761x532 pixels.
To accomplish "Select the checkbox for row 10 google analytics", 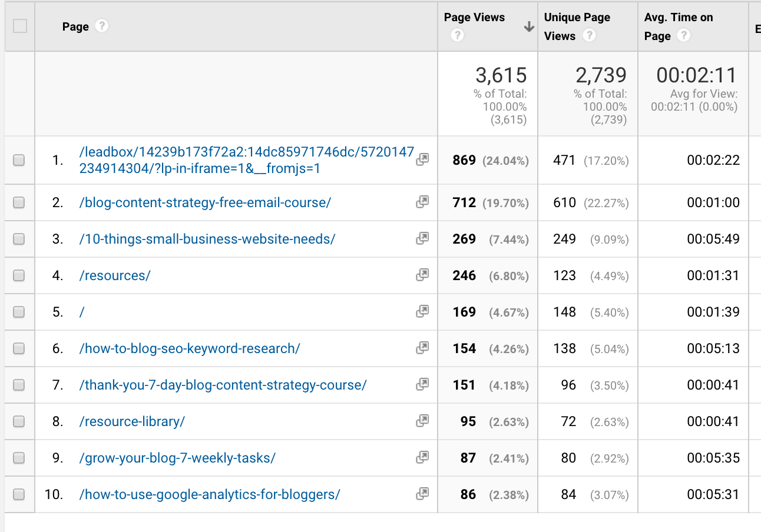I will coord(19,494).
